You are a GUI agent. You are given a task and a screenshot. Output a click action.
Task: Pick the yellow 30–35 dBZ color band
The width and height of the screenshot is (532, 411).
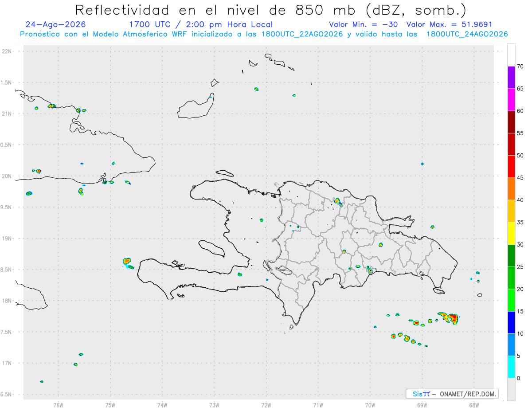pyautogui.click(x=511, y=233)
